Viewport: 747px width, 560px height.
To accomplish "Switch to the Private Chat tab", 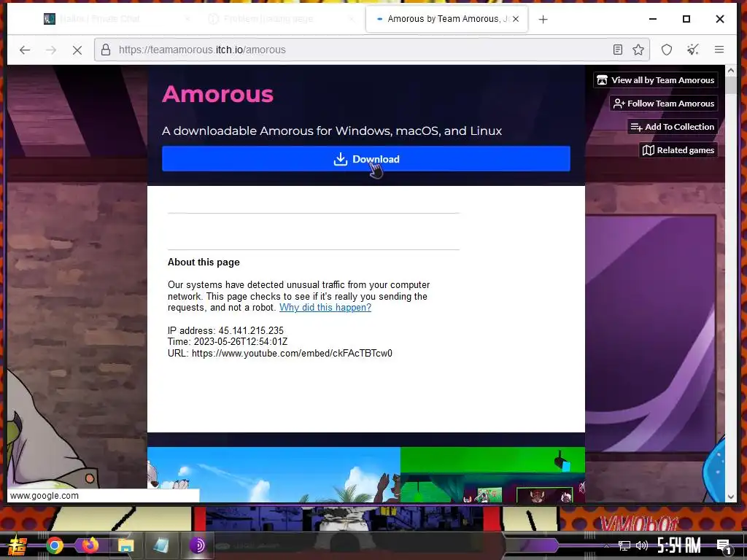I will (117, 19).
